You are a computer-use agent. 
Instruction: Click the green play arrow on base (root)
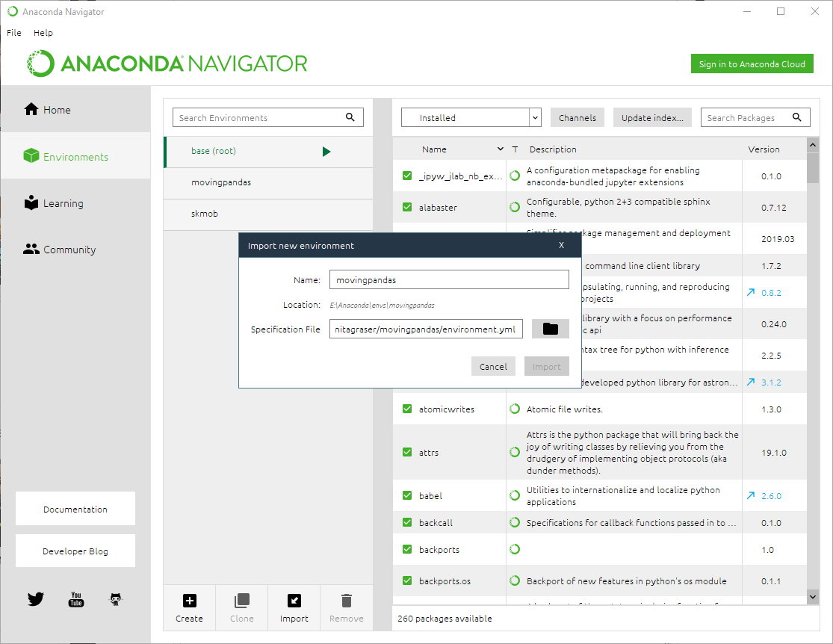click(326, 152)
